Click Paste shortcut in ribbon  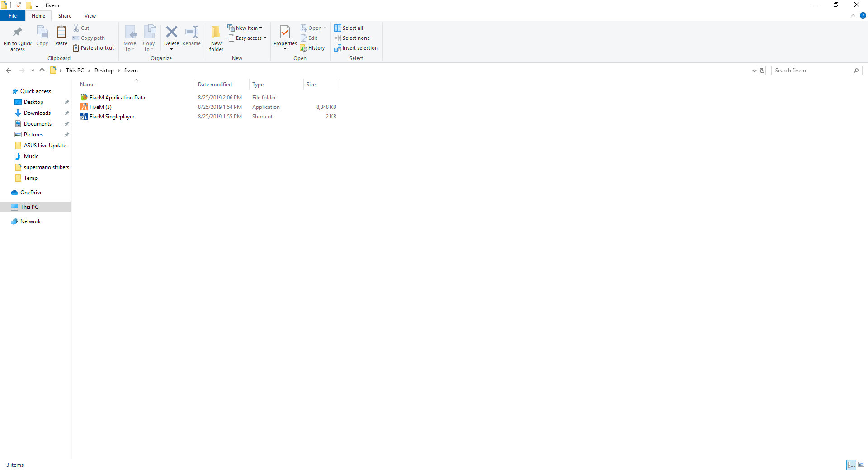click(x=94, y=48)
